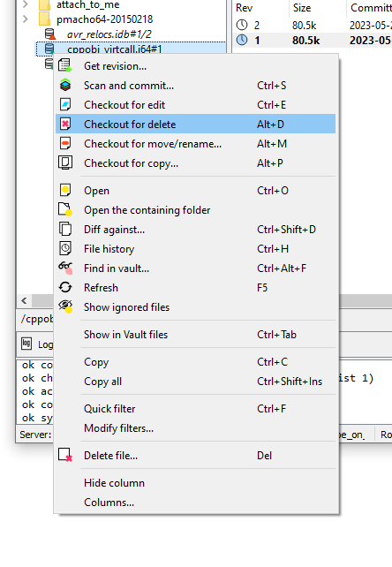Viewport: 392px width, 567px height.
Task: Select the avr_relocs.idb#1/2 tree item
Action: 109,34
